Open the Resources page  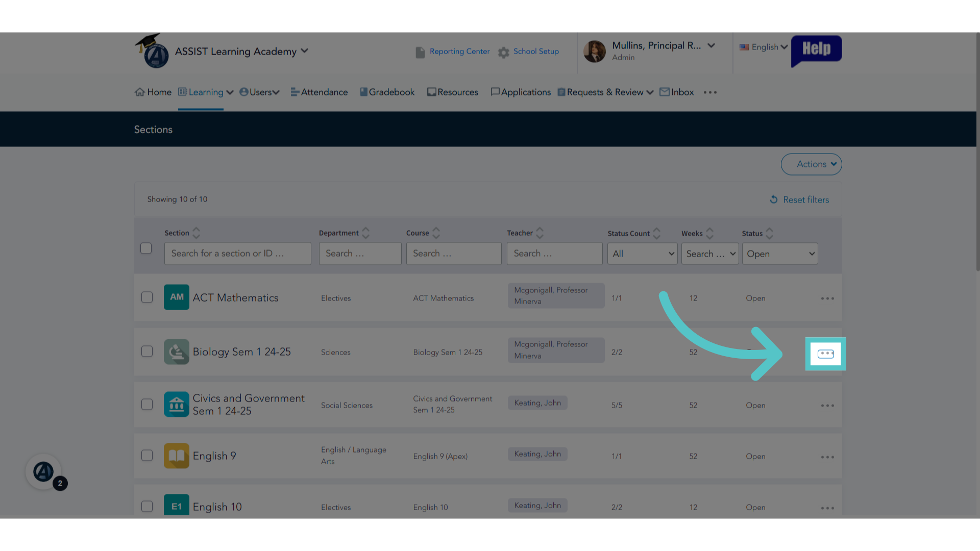pos(453,92)
